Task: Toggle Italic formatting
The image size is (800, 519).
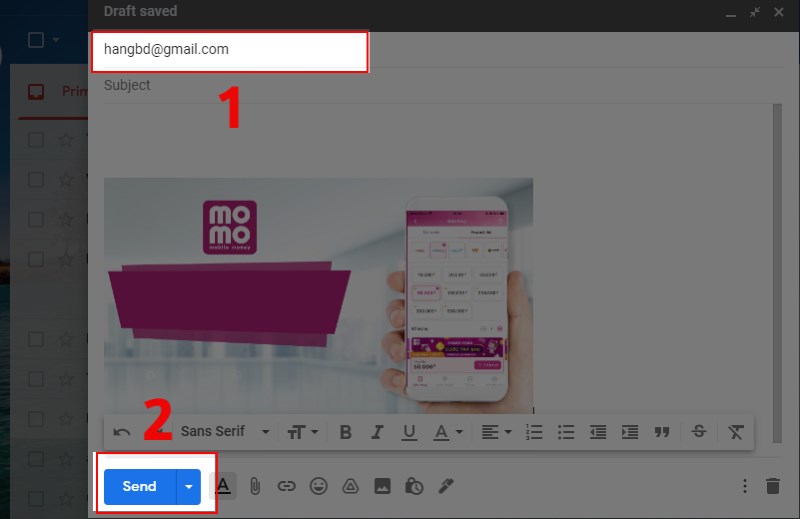Action: click(x=377, y=432)
